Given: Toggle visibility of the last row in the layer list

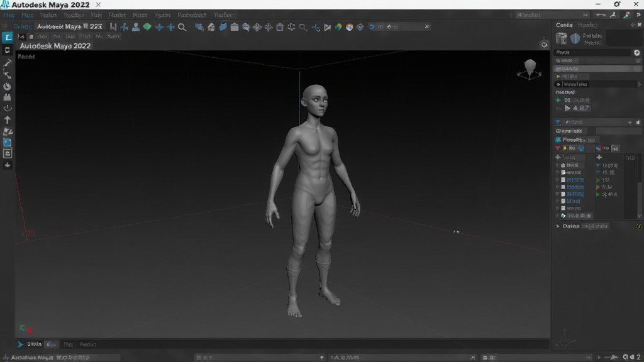Looking at the screenshot, I should (x=557, y=216).
